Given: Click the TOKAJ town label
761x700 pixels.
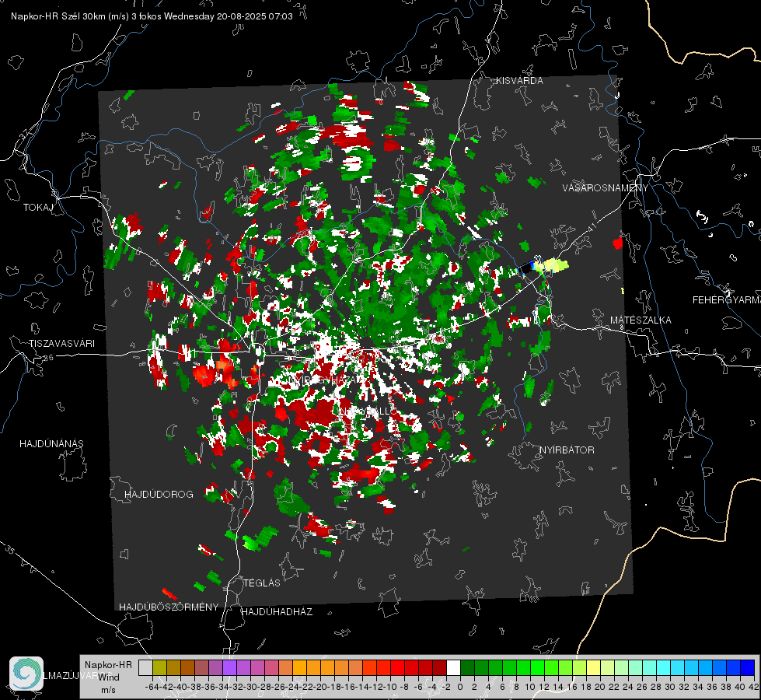Looking at the screenshot, I should click(x=38, y=208).
